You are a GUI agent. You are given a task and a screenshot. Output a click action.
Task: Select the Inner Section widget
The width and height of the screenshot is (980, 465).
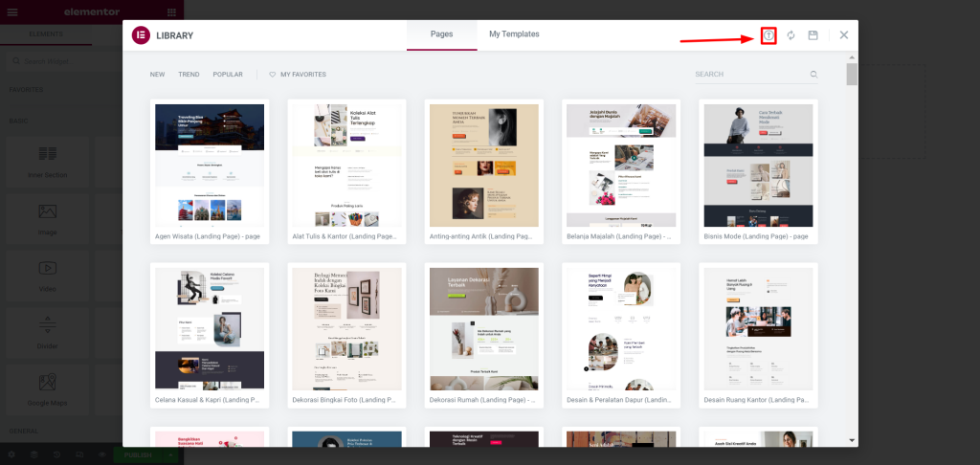48,163
